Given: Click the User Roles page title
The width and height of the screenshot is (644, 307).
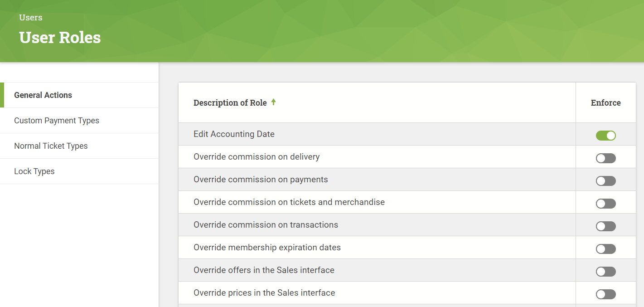Looking at the screenshot, I should [x=60, y=38].
